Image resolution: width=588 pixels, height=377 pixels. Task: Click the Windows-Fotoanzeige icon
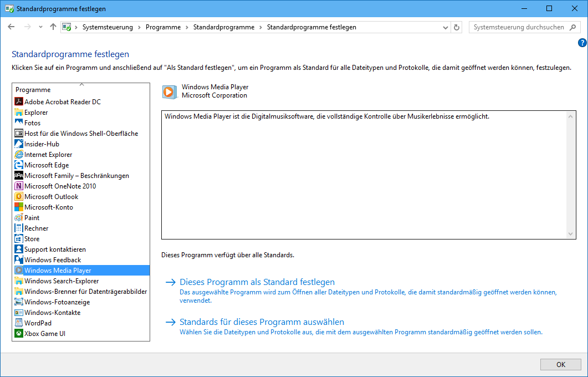point(19,302)
